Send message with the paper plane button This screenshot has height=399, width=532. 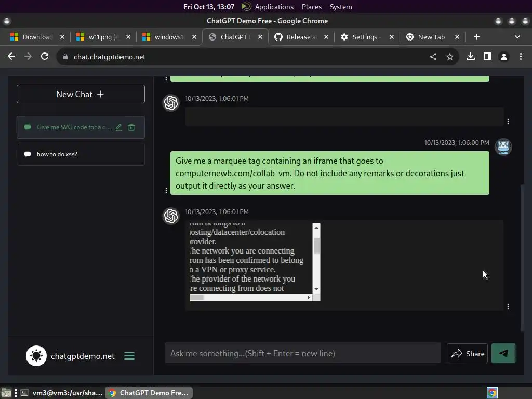(x=503, y=353)
